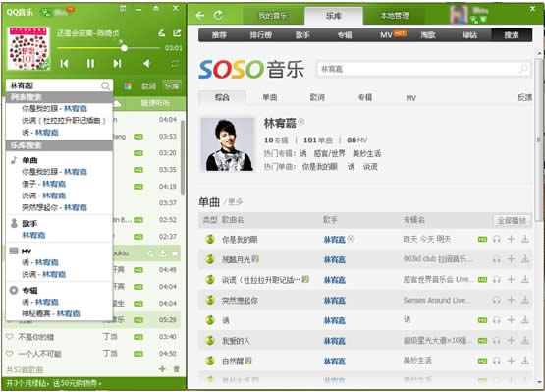Open hot album 美妙生活 link
This screenshot has height=392, width=545.
(366, 153)
